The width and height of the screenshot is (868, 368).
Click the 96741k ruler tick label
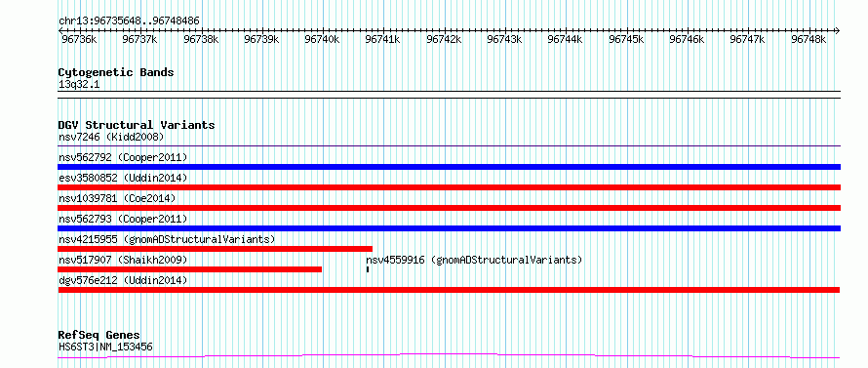383,39
